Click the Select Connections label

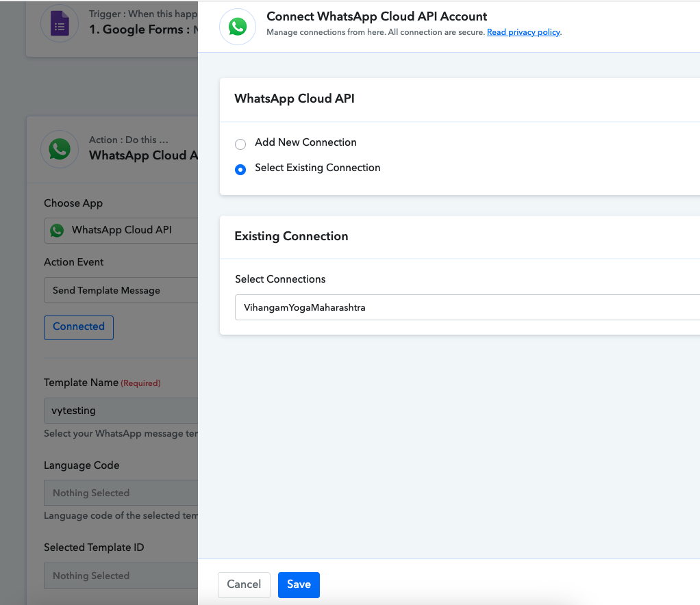(280, 279)
